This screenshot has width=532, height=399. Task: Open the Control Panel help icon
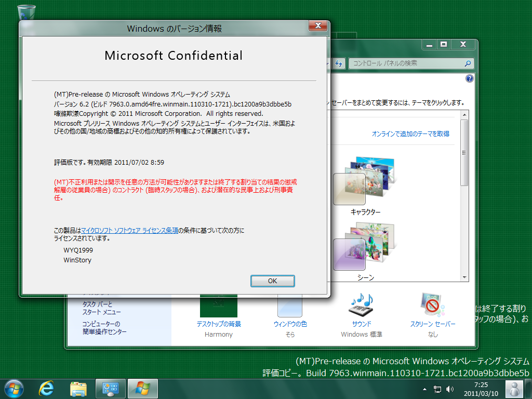click(469, 79)
